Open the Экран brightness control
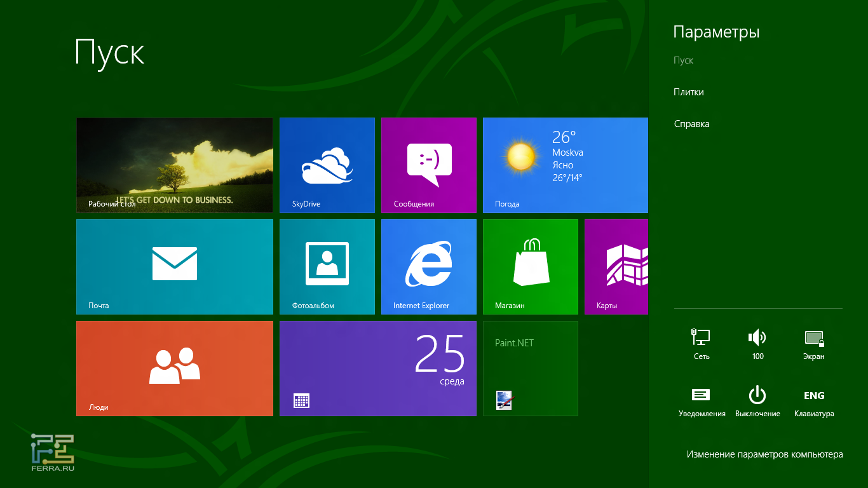Screen dimensions: 868x488 pyautogui.click(x=813, y=344)
